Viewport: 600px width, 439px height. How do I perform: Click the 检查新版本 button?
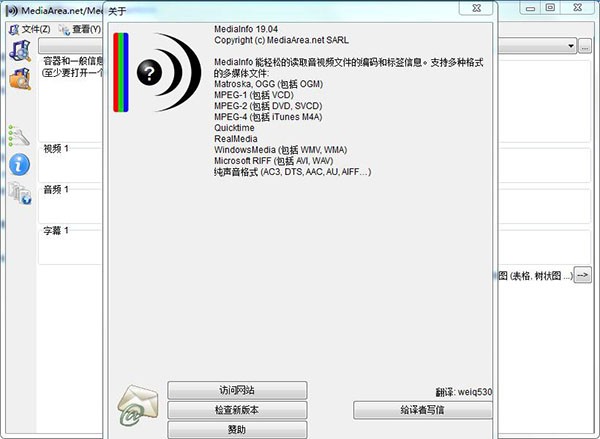(x=237, y=410)
